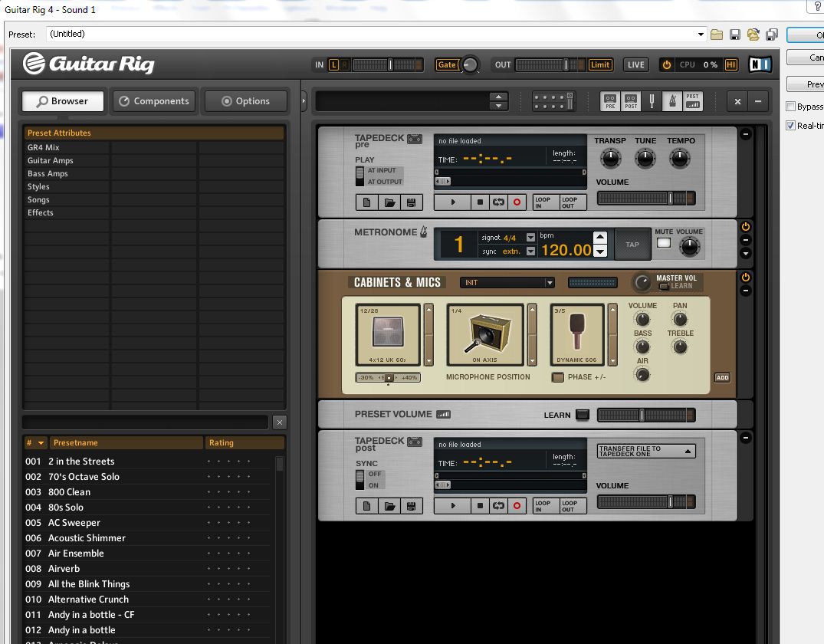Clear rack with the X toolbar button

pyautogui.click(x=738, y=101)
